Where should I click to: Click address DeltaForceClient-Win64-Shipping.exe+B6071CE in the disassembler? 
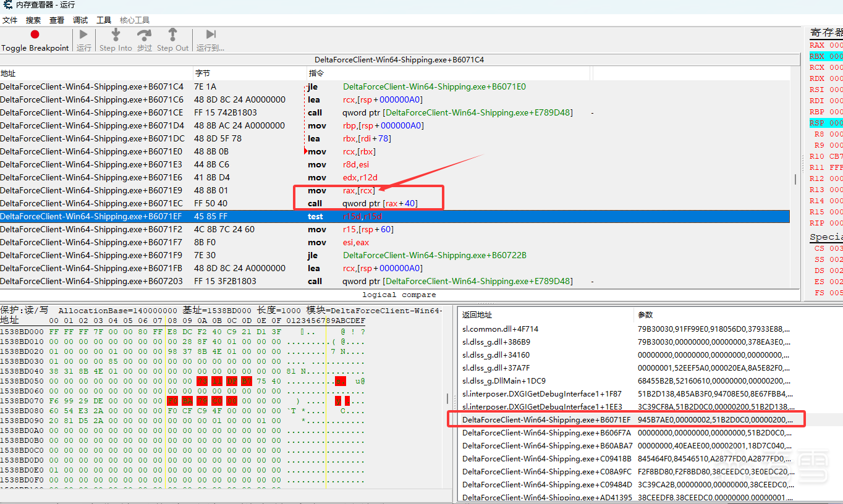(x=91, y=112)
